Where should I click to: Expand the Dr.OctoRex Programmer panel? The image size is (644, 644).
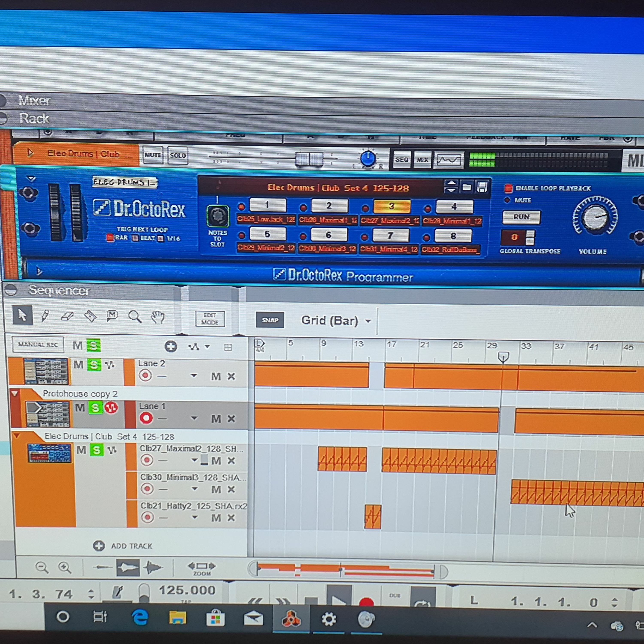point(39,271)
